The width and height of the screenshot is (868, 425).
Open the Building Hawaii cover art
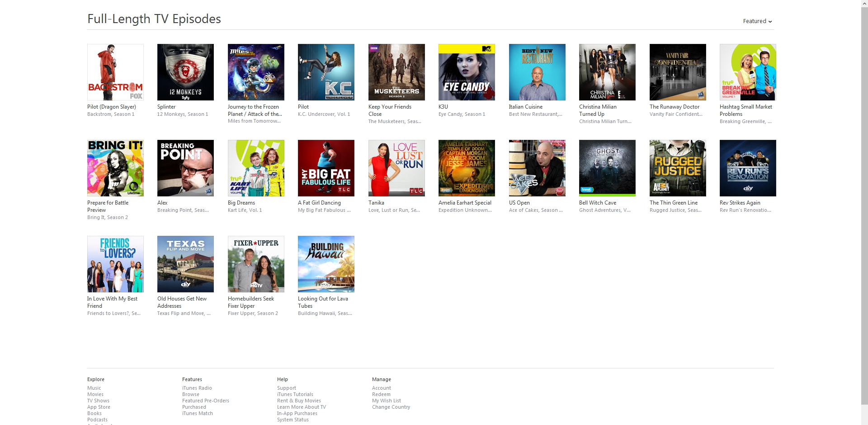point(326,264)
